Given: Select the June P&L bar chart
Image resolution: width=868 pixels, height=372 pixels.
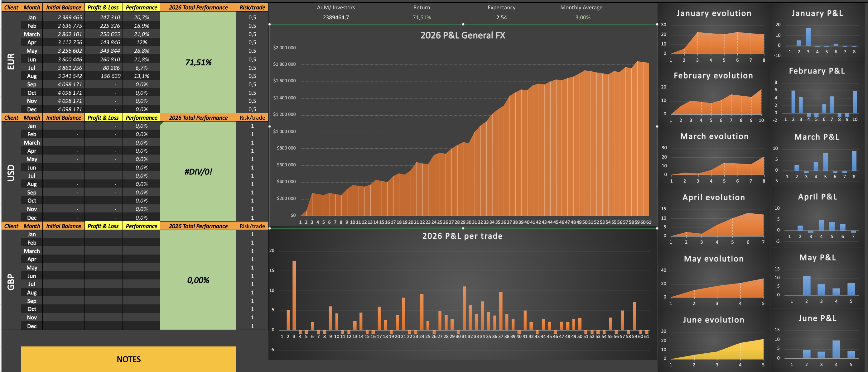Looking at the screenshot, I should 817,340.
